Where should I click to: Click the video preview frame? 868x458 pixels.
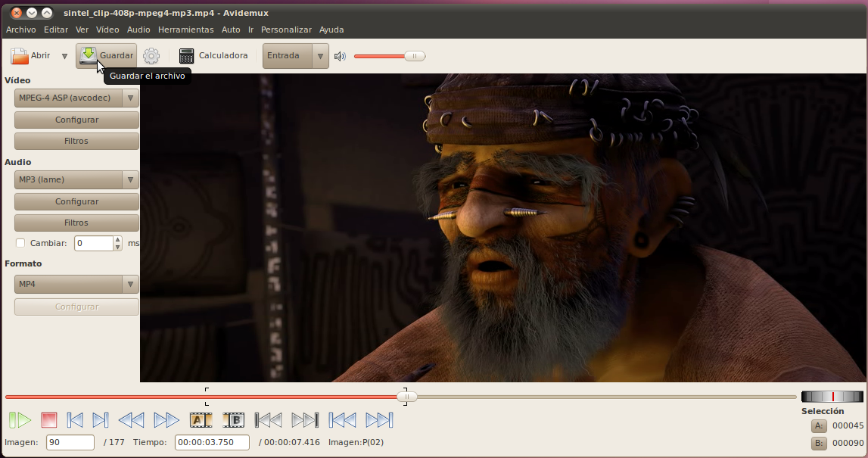[x=502, y=228]
